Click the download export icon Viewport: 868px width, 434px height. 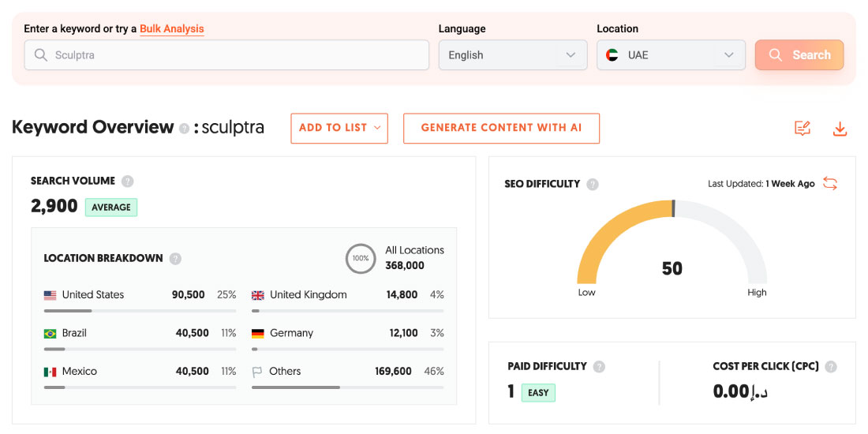tap(840, 129)
